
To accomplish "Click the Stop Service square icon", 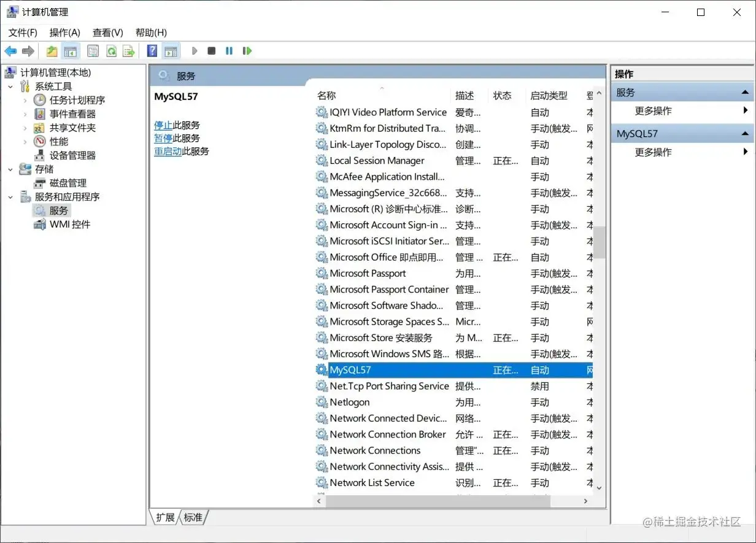I will (212, 51).
